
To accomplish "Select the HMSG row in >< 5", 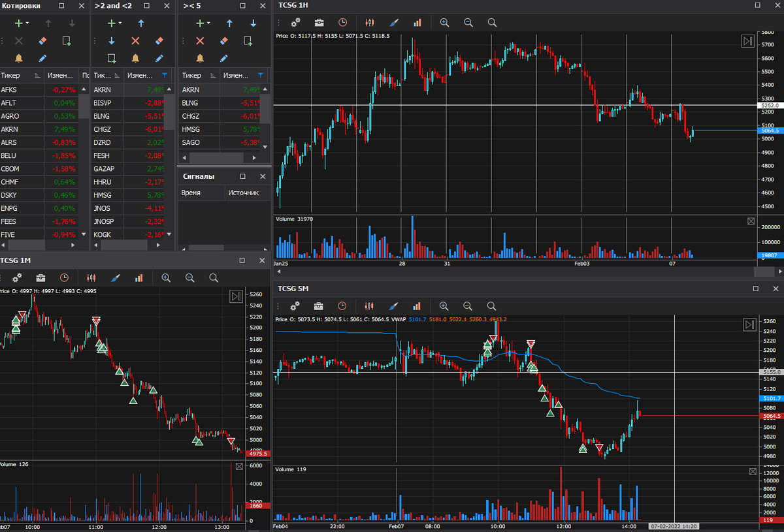I will click(x=220, y=129).
